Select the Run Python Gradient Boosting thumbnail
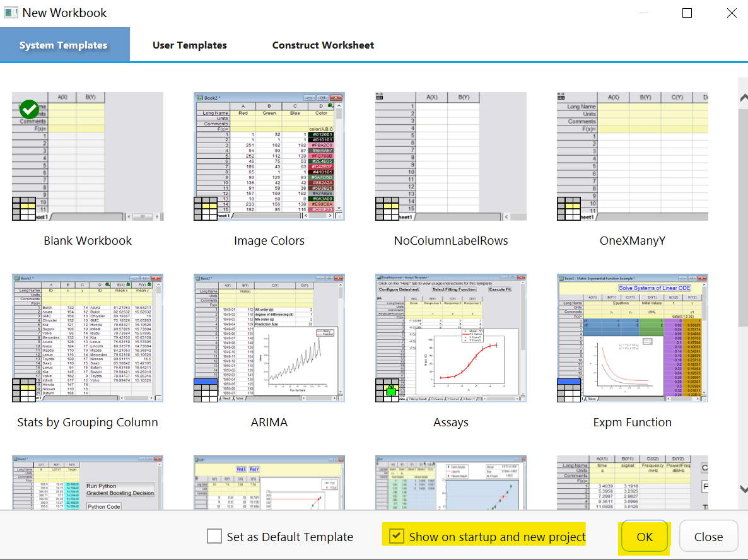 88,482
